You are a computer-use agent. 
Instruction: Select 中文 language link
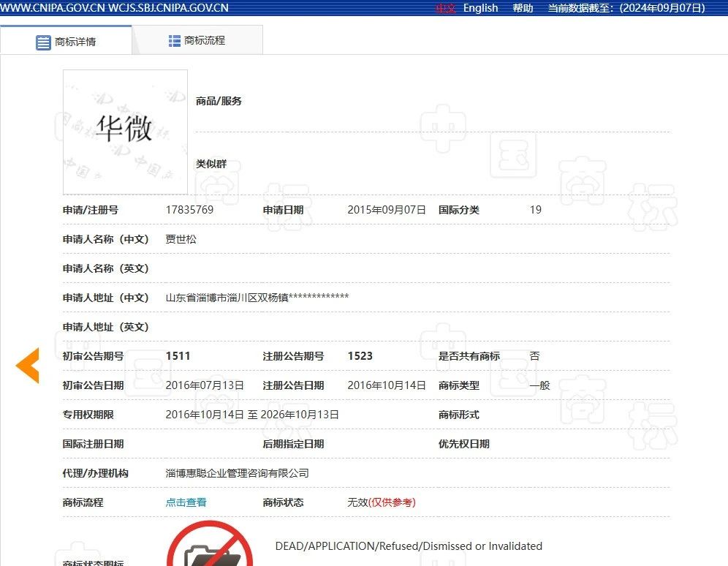(x=446, y=8)
